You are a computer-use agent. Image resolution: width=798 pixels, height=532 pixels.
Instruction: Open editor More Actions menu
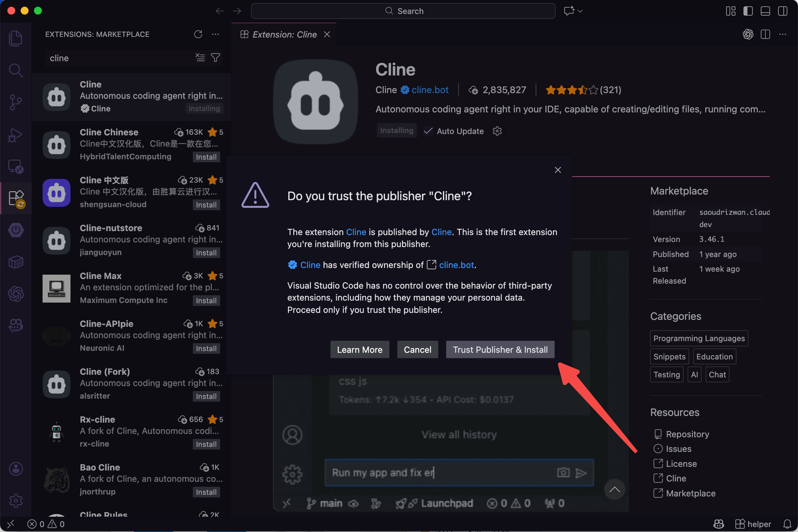782,34
